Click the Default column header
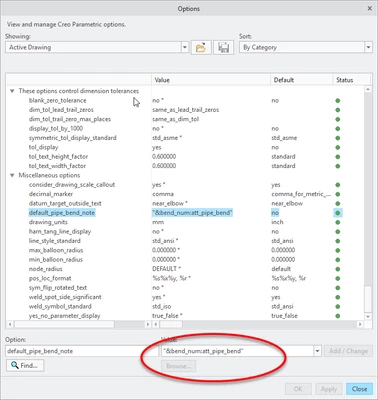Screen dimensions: 378x400 click(x=302, y=80)
